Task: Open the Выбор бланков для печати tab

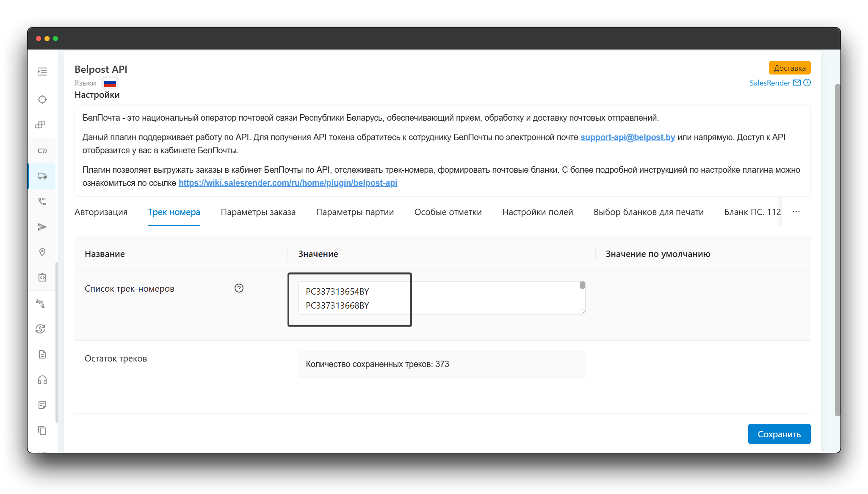Action: click(x=649, y=212)
